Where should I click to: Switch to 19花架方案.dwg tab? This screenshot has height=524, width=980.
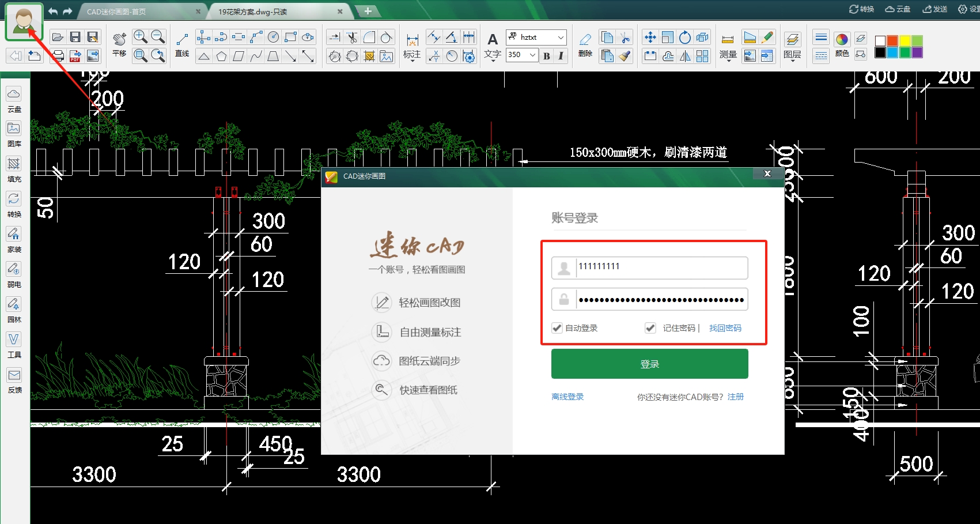(x=277, y=12)
